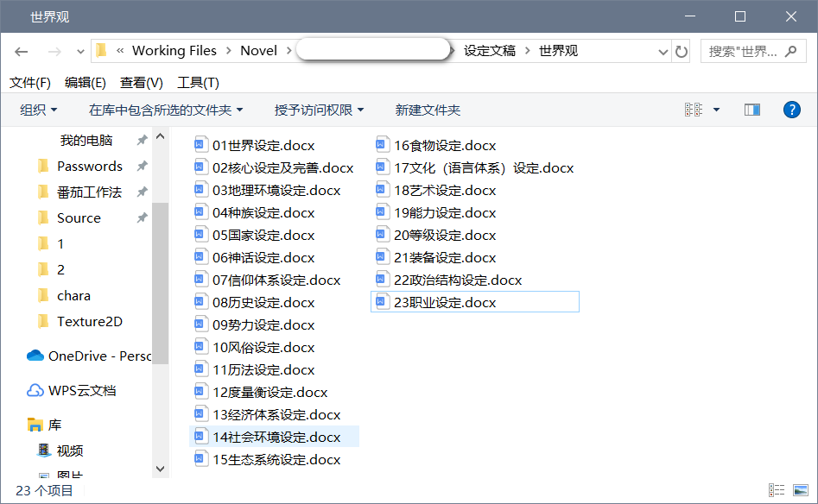Navigate to Working Files in address bar

click(174, 51)
